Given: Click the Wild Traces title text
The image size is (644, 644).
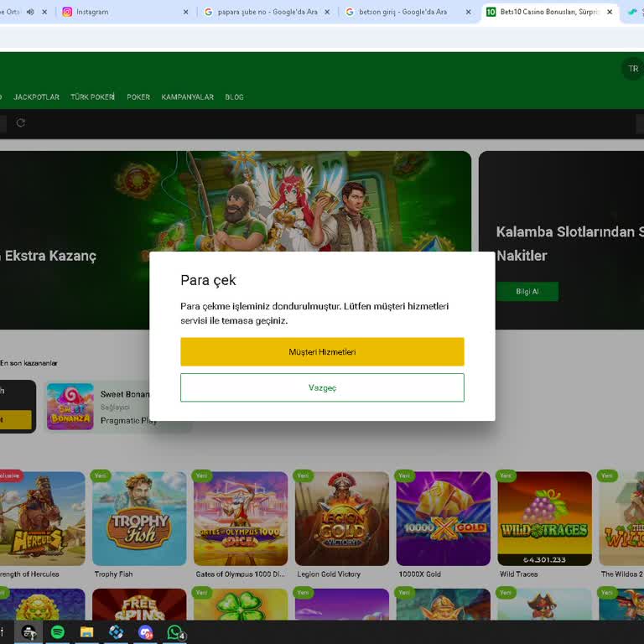Looking at the screenshot, I should tap(518, 574).
